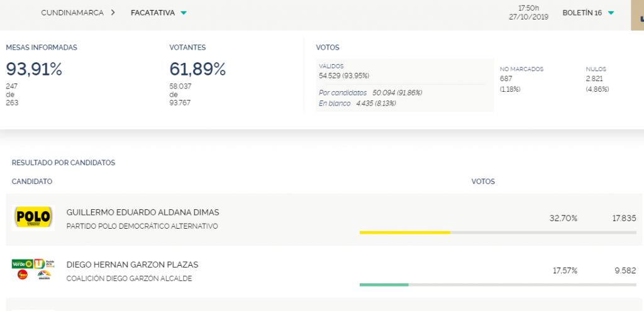Click the coalition logos of Diego Garzón
644x311 pixels.
(x=33, y=270)
